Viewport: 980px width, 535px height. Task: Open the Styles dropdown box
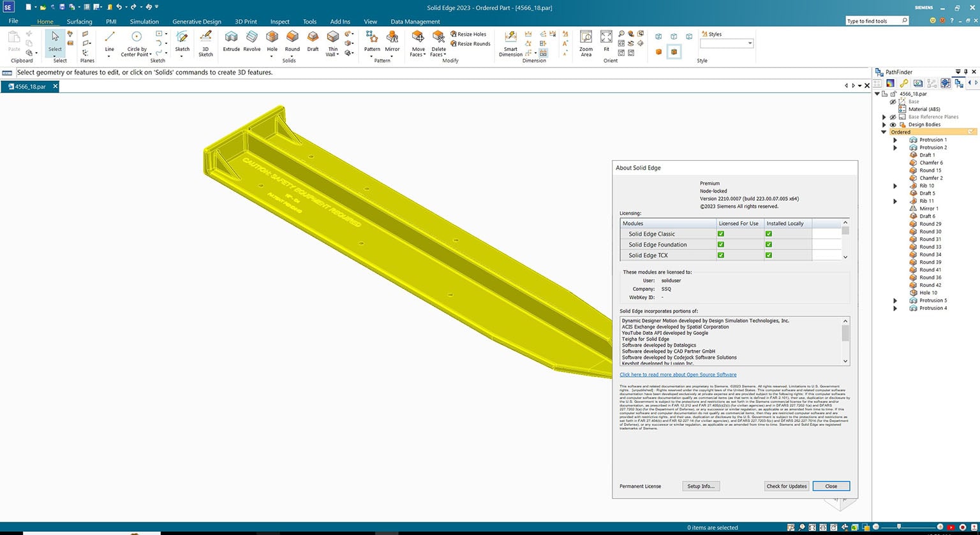[727, 43]
